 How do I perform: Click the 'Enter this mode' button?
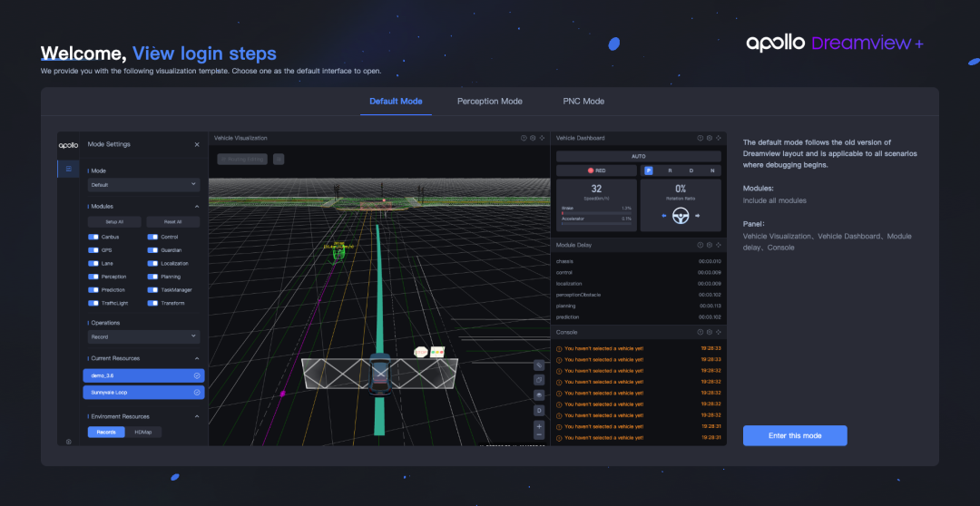[x=794, y=435]
